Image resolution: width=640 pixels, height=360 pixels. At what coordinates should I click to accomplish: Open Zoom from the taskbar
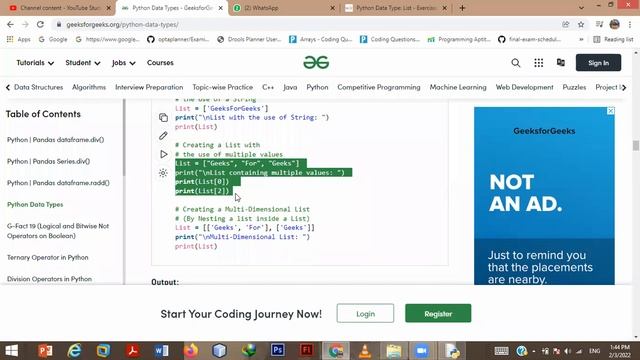[x=422, y=351]
